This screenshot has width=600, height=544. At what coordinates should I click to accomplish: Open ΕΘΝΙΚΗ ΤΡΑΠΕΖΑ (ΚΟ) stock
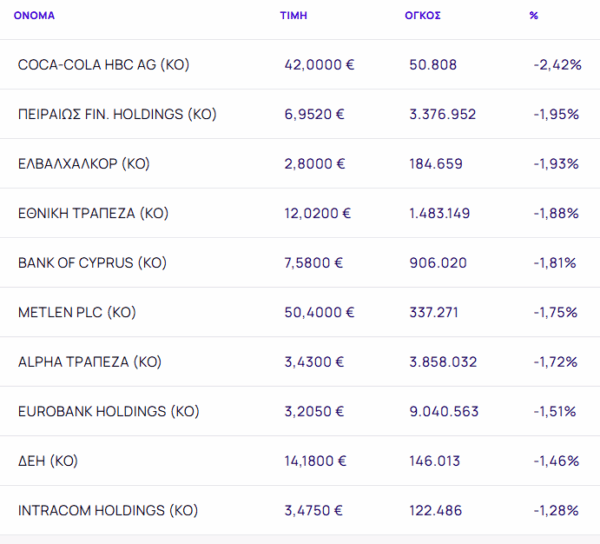(93, 213)
